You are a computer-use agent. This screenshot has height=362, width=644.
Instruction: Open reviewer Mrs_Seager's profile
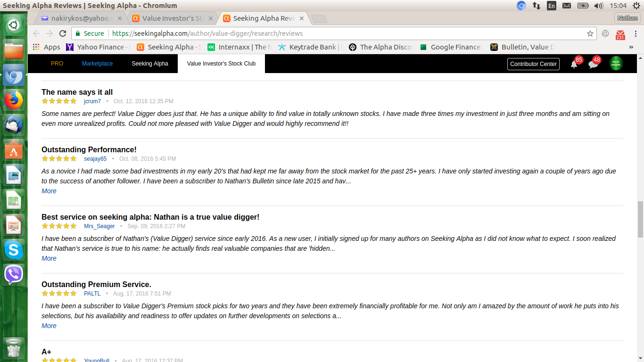coord(99,226)
